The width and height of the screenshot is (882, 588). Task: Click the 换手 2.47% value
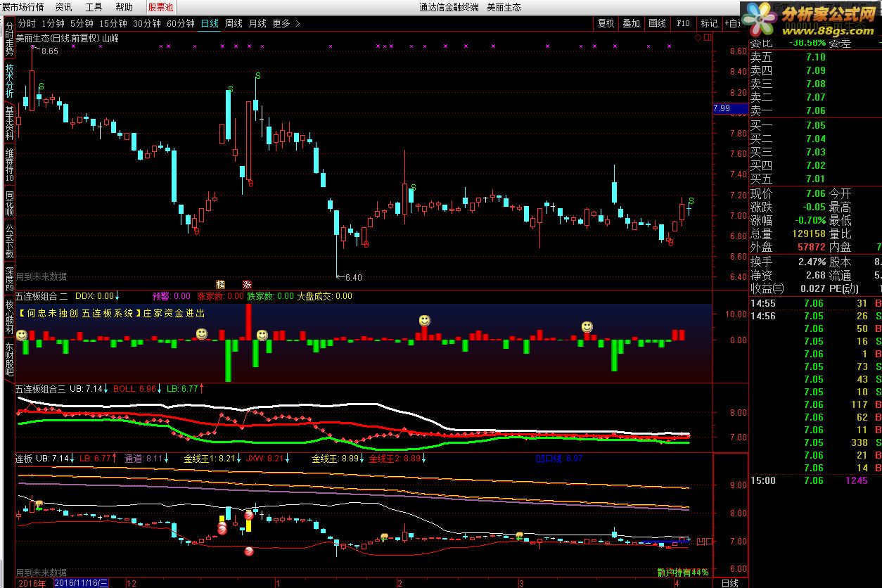tap(811, 262)
